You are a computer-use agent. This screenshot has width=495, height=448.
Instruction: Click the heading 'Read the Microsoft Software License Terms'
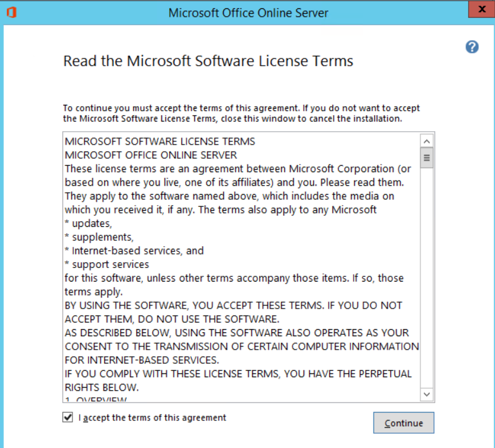point(208,61)
